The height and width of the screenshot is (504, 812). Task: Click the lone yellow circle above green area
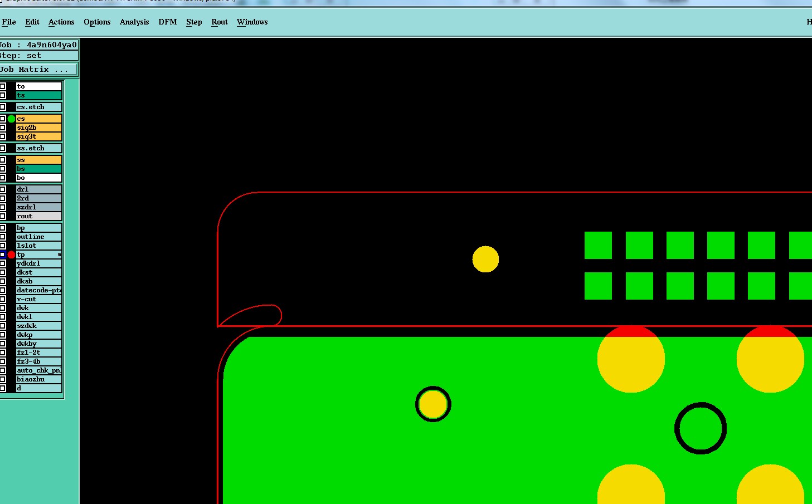click(x=485, y=259)
